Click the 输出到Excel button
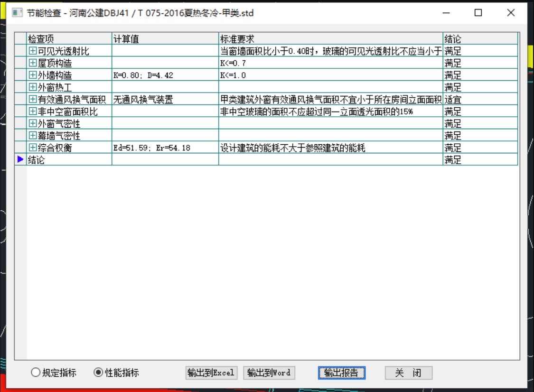Screen dimensions: 534x392 click(211, 373)
